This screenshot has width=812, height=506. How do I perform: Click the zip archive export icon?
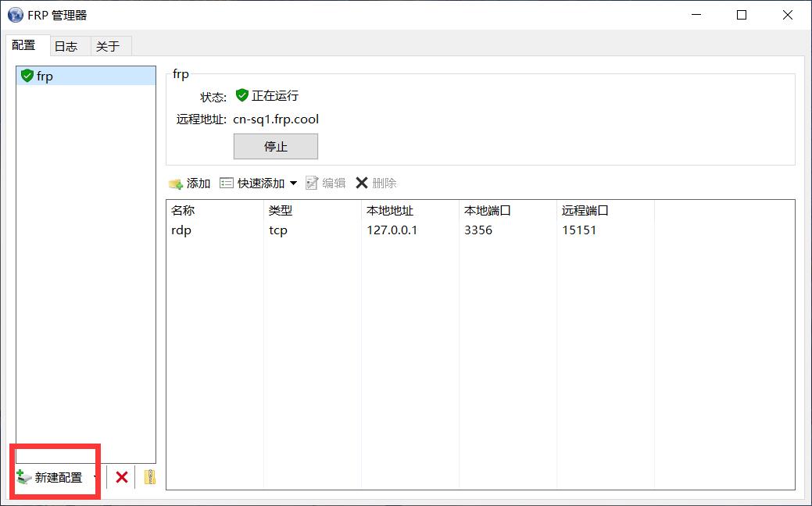(149, 477)
